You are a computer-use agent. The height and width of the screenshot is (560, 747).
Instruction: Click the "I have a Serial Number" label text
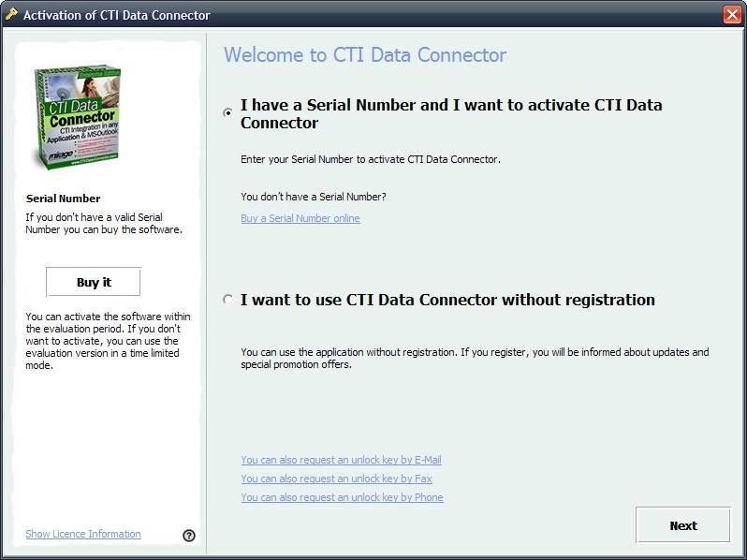click(450, 113)
